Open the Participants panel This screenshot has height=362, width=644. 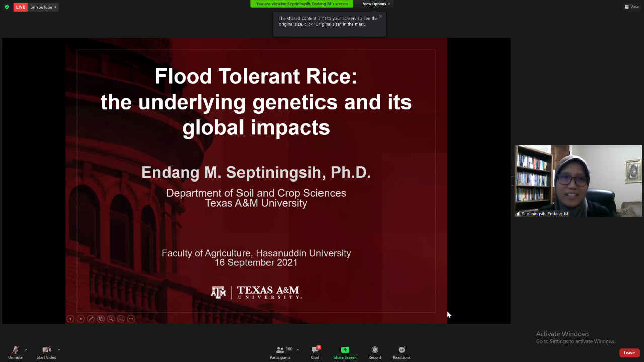(280, 352)
